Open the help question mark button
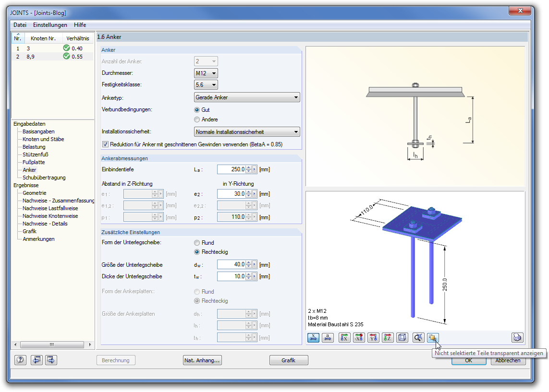Screen dimensions: 549x392 [20, 360]
